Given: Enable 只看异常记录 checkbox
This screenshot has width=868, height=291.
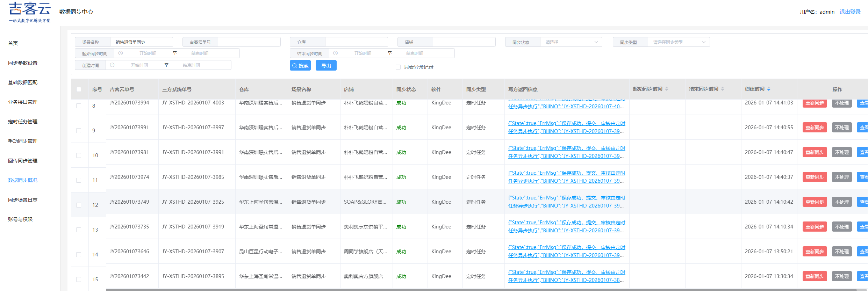Looking at the screenshot, I should coord(398,67).
